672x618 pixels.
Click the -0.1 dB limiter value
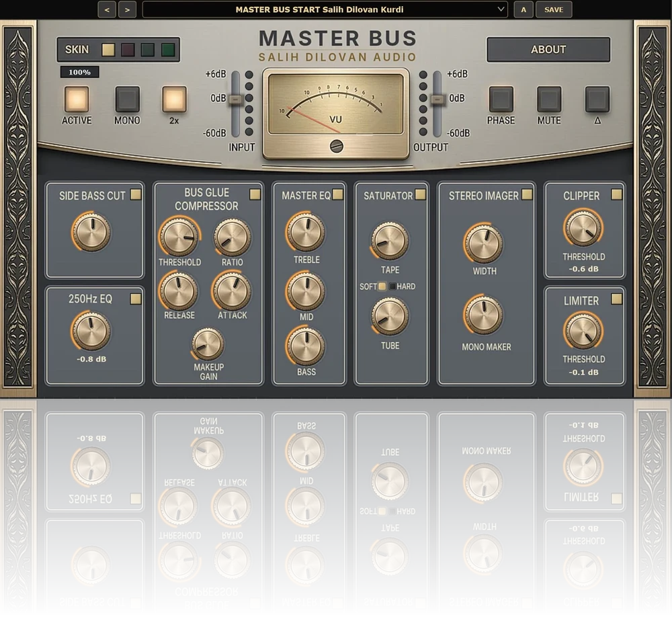[584, 373]
